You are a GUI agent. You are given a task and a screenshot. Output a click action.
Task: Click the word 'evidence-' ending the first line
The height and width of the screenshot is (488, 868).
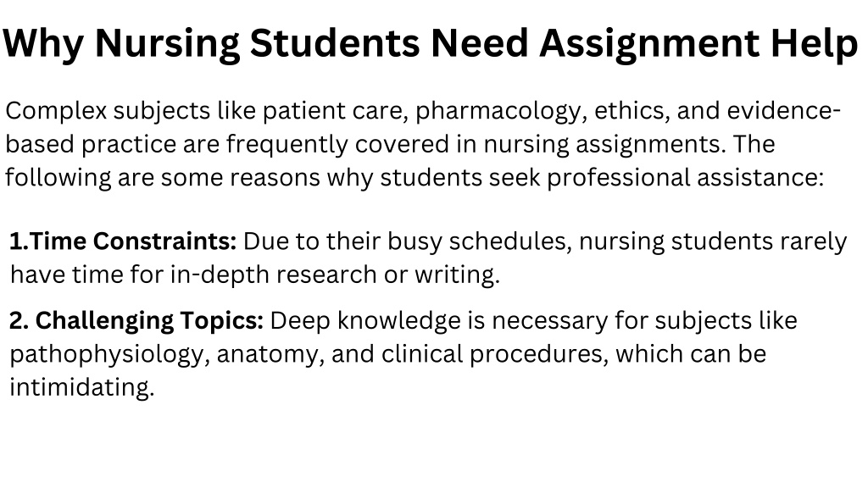click(x=784, y=111)
